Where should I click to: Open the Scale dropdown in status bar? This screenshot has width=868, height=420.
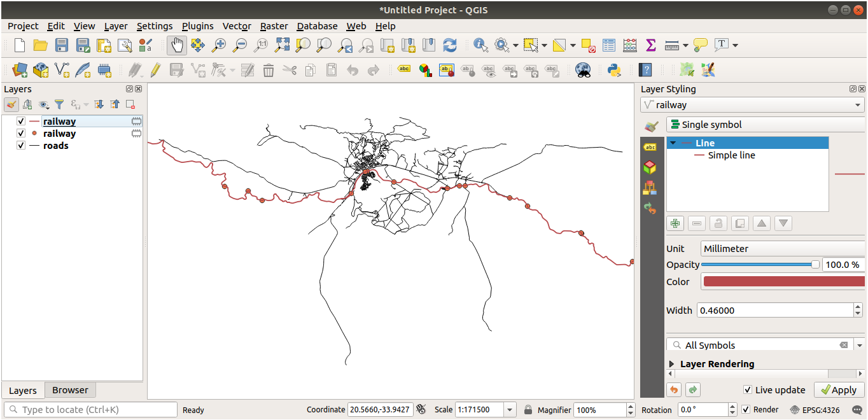510,410
